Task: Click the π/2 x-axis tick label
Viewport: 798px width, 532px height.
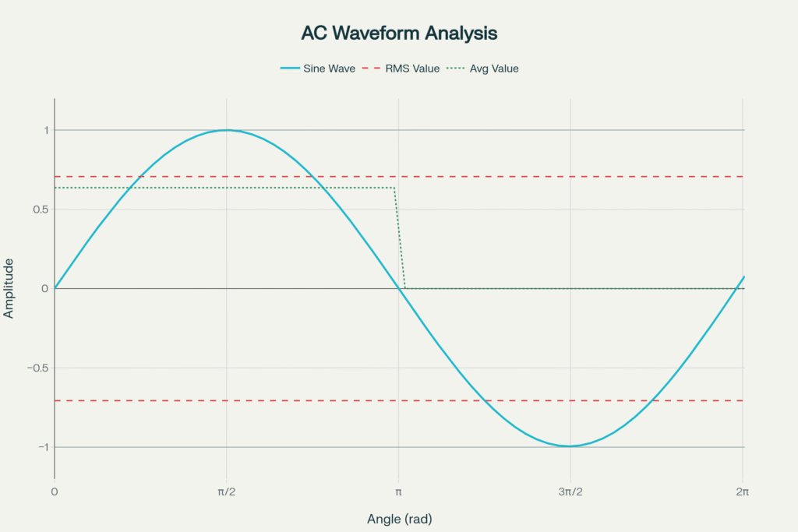Action: pyautogui.click(x=227, y=491)
